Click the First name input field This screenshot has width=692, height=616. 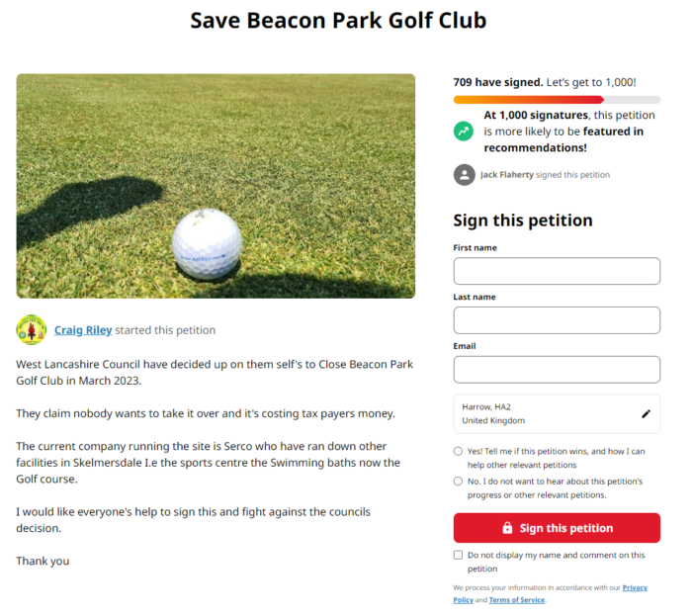point(557,271)
